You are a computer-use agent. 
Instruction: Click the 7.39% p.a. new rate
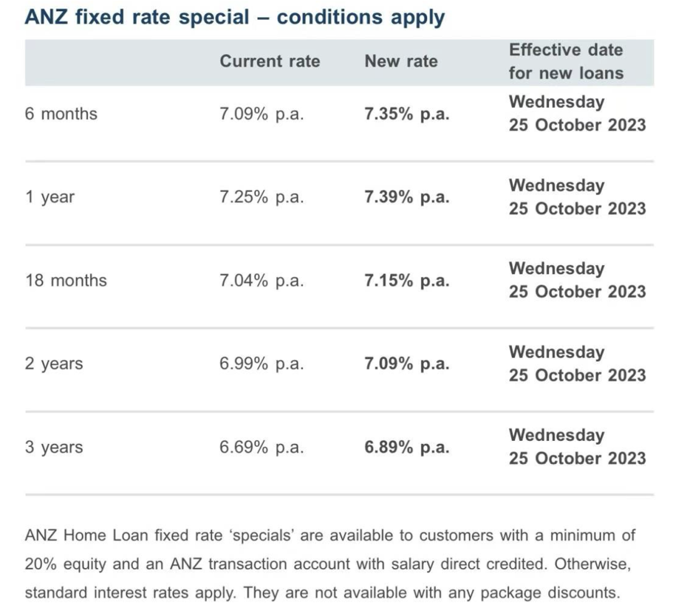[407, 197]
